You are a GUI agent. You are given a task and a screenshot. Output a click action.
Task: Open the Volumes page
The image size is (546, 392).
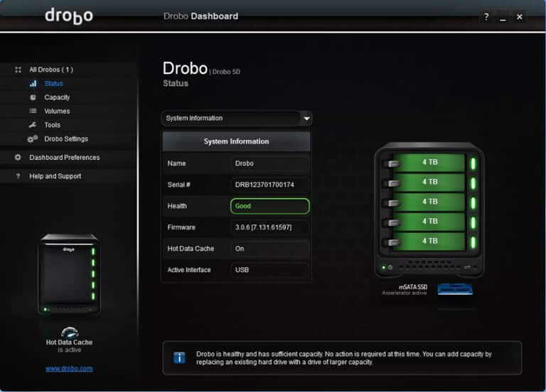pos(57,111)
